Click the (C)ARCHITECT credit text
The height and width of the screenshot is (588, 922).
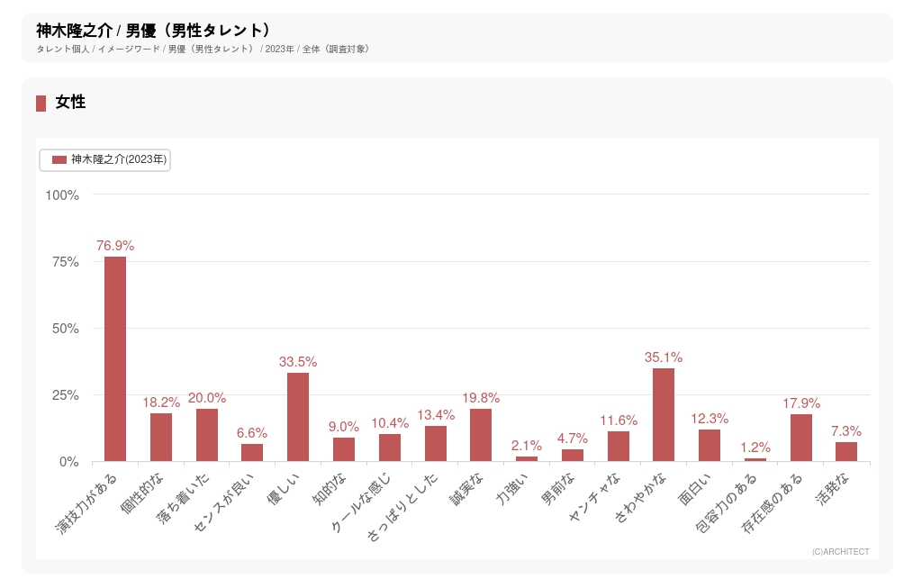coord(840,552)
